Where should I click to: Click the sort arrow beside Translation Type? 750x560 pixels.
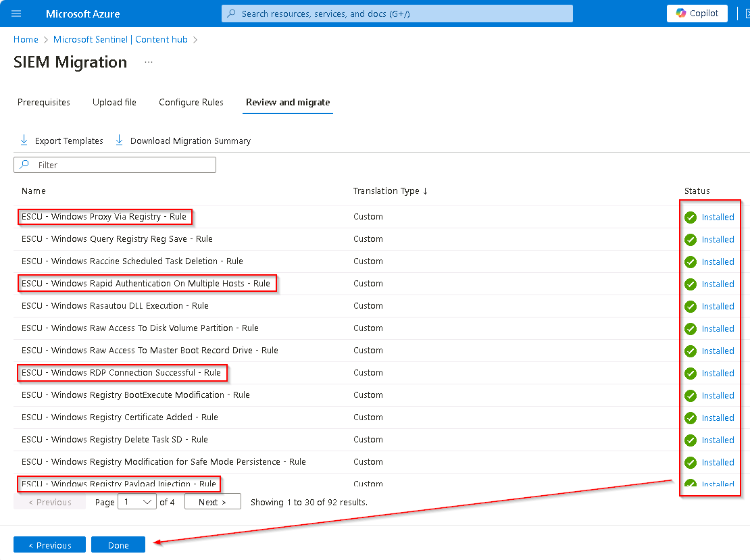425,190
